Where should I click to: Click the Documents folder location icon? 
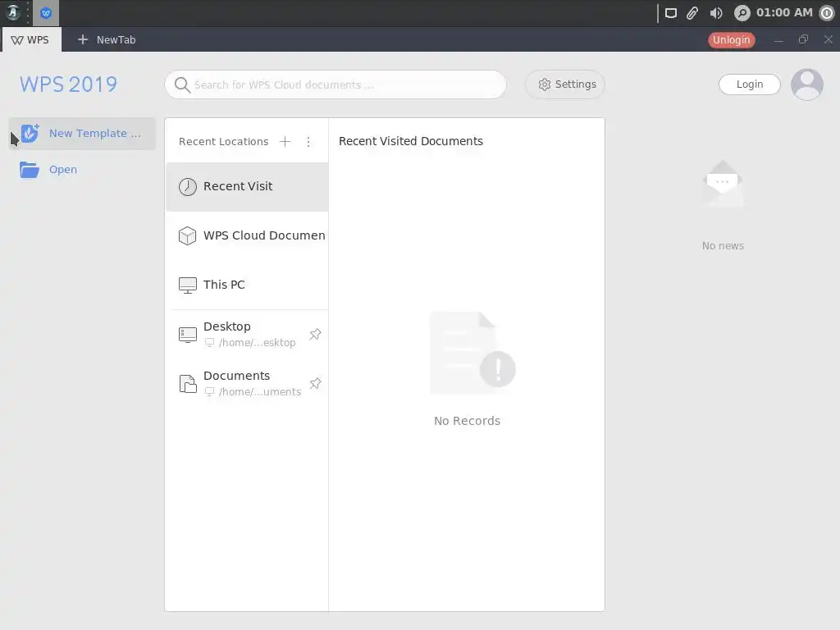click(188, 384)
